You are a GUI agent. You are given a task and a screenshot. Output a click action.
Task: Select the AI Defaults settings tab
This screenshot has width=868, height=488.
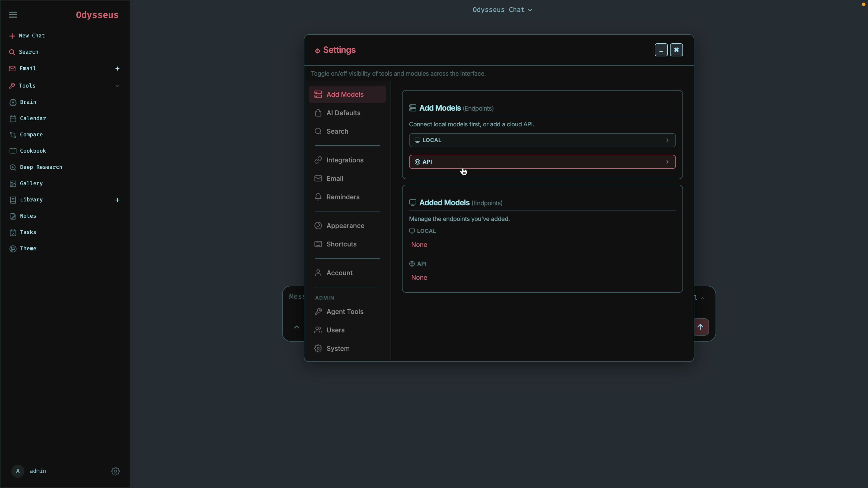click(x=347, y=113)
